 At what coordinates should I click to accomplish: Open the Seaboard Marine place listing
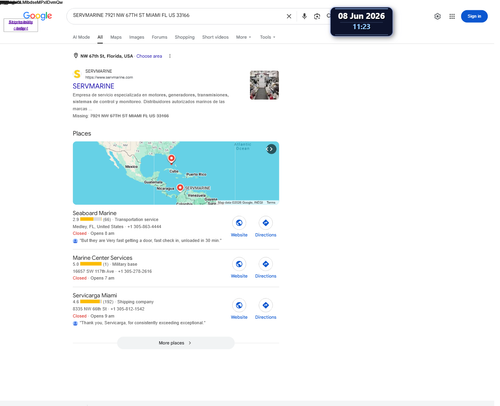(95, 213)
